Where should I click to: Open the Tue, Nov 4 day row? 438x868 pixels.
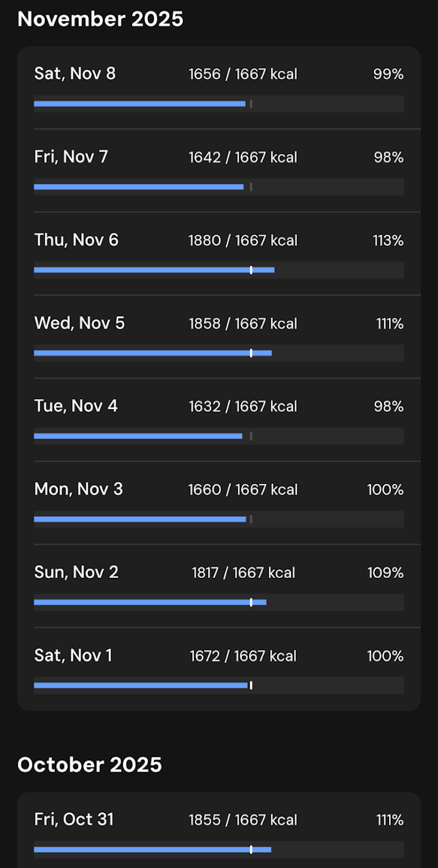tap(218, 420)
